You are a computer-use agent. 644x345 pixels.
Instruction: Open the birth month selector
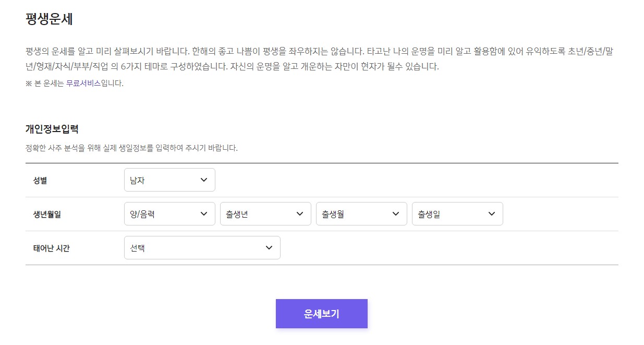coord(361,213)
